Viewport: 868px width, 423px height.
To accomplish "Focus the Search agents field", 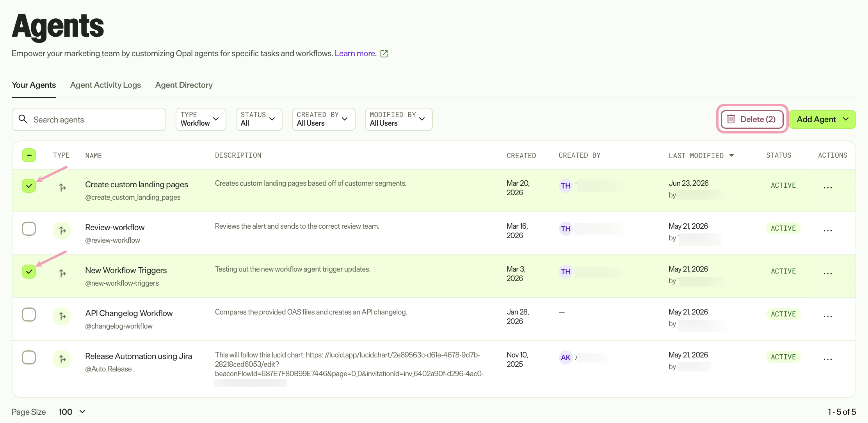I will [x=89, y=119].
